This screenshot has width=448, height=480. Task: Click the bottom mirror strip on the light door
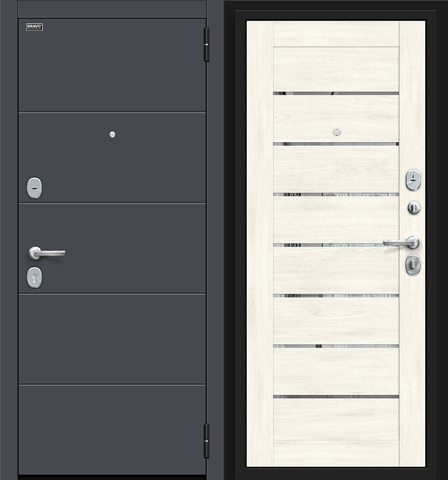pos(336,397)
